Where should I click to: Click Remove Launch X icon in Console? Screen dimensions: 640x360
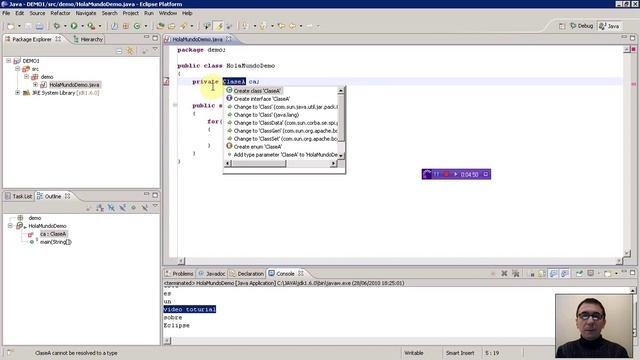coord(504,273)
